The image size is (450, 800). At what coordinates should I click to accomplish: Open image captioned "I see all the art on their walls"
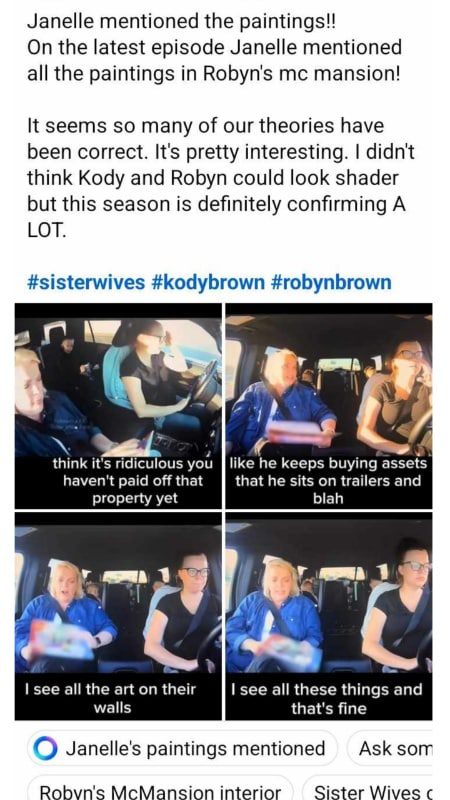tap(118, 616)
